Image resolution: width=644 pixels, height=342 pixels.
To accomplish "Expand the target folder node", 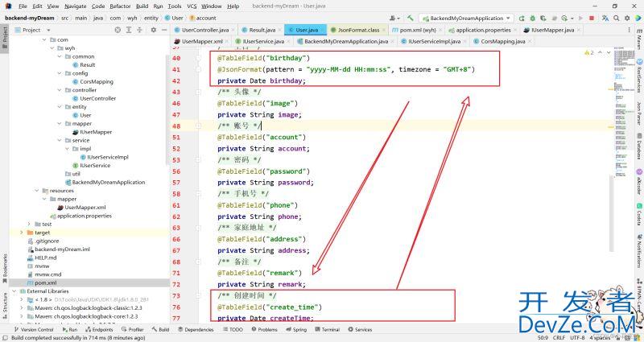I will pos(22,233).
